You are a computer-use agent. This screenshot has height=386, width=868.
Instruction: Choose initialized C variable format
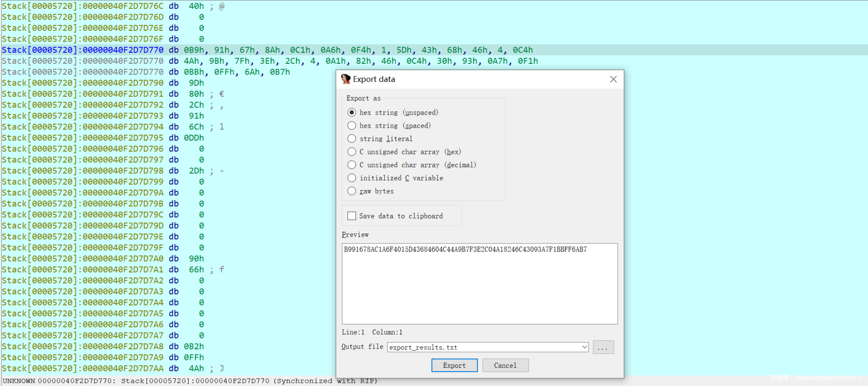[352, 178]
